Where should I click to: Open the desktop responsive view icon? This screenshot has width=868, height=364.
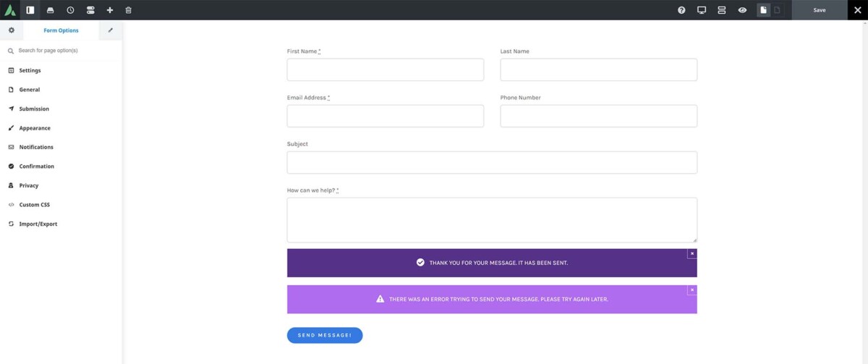702,10
